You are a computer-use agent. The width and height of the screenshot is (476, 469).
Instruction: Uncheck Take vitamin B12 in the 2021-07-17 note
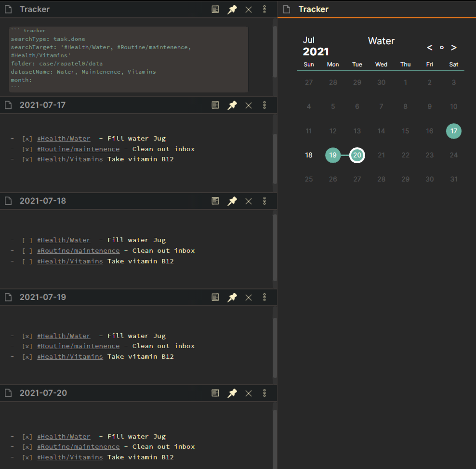(x=27, y=159)
